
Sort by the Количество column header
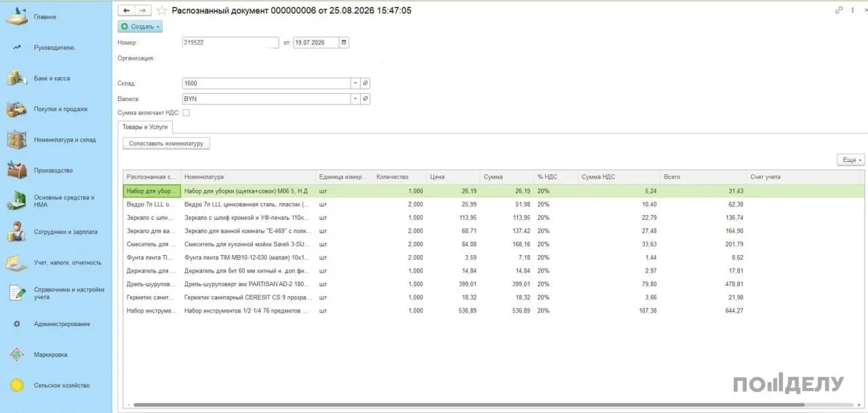click(x=399, y=177)
